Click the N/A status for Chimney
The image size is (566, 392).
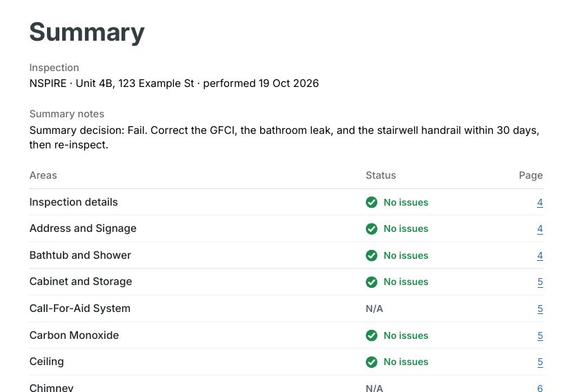pyautogui.click(x=374, y=388)
